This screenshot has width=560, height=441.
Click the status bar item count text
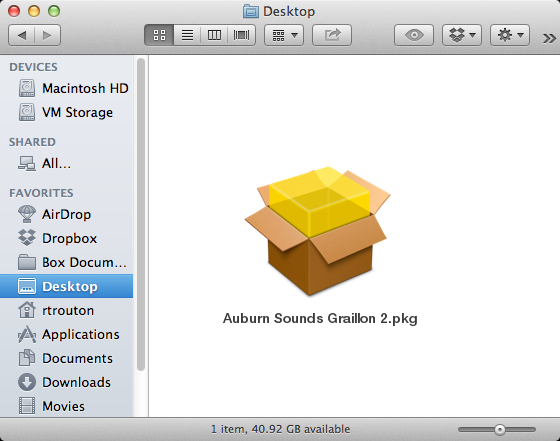pyautogui.click(x=280, y=429)
